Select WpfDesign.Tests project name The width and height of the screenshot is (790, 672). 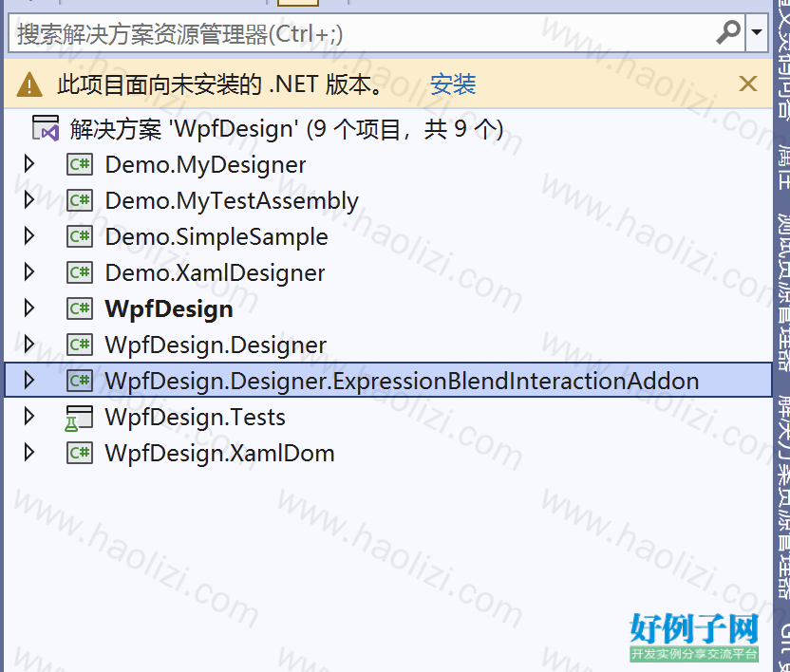[195, 418]
